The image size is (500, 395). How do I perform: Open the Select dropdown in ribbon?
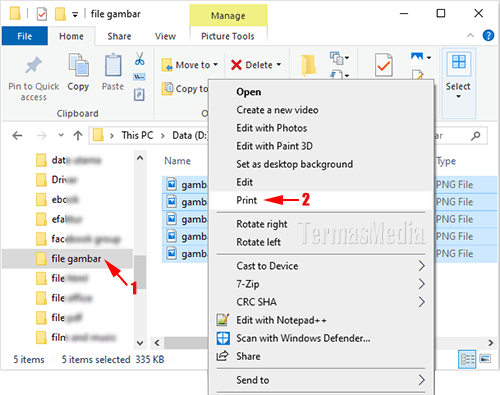[x=458, y=83]
